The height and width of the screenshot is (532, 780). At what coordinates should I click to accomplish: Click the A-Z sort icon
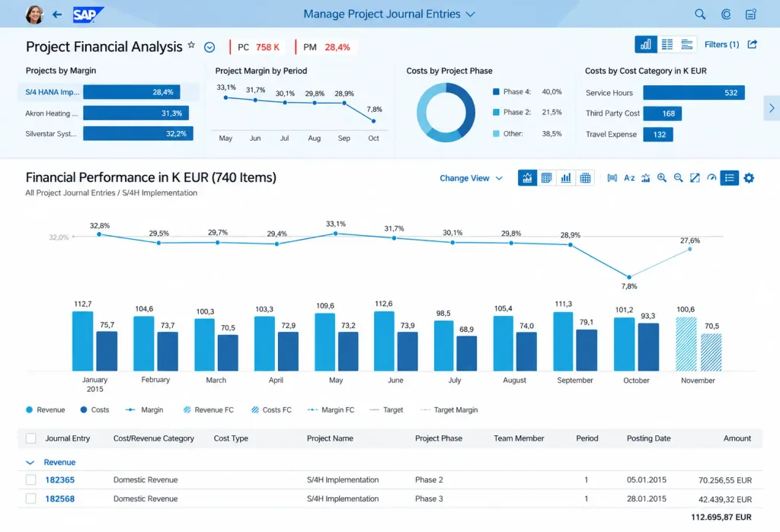point(628,177)
